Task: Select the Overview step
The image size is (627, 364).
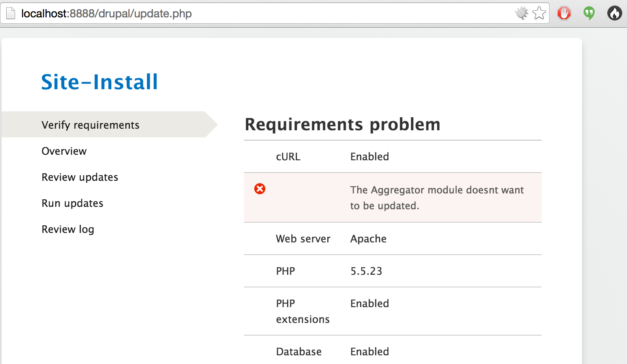Action: pyautogui.click(x=64, y=151)
